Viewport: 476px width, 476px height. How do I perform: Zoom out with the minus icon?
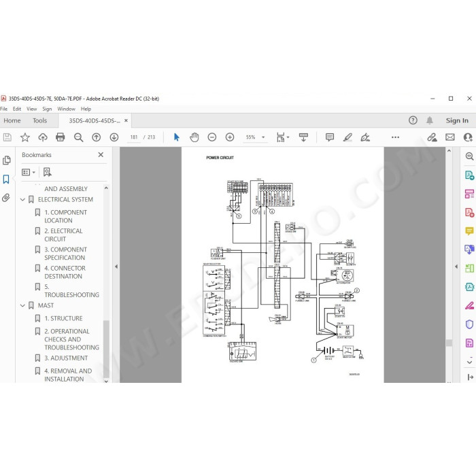coord(212,137)
